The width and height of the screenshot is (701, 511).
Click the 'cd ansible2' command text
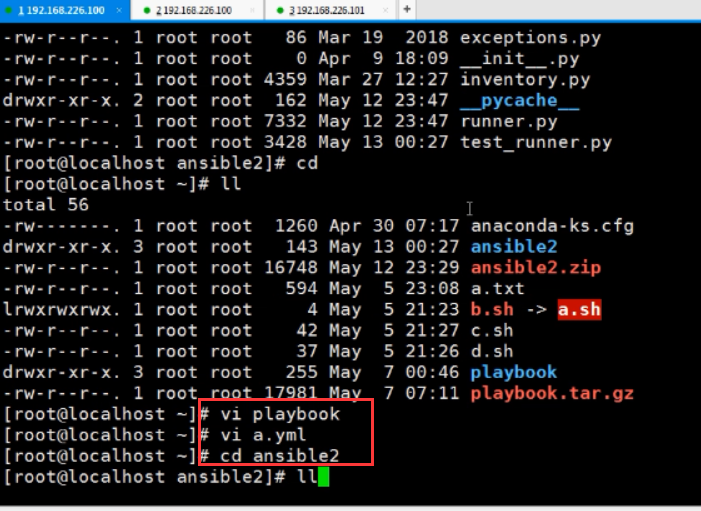[x=280, y=456]
